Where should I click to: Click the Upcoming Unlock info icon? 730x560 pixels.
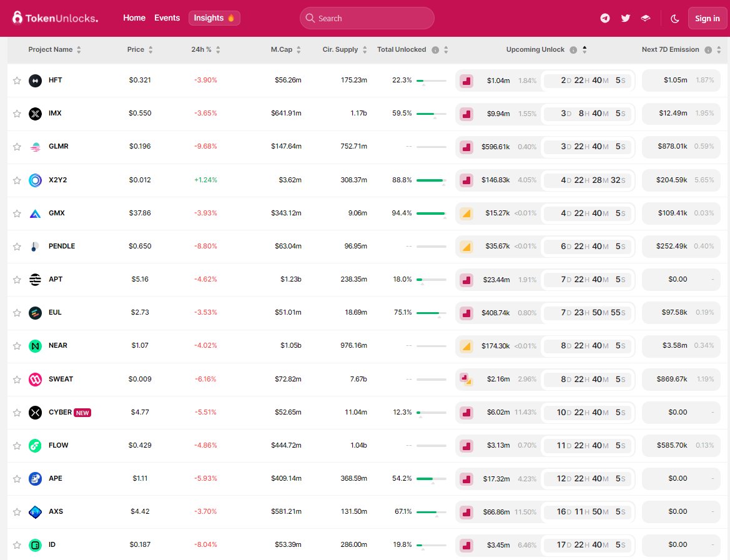click(x=573, y=50)
